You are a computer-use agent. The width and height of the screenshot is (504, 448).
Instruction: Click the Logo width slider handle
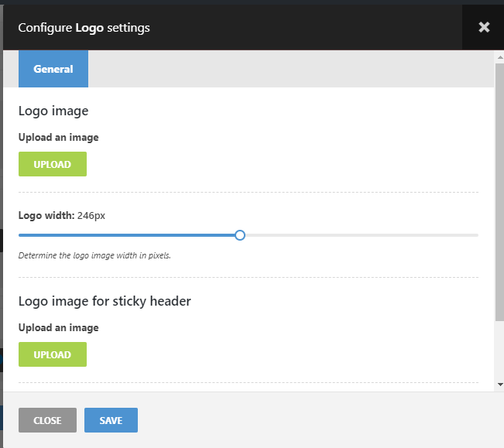(x=240, y=235)
